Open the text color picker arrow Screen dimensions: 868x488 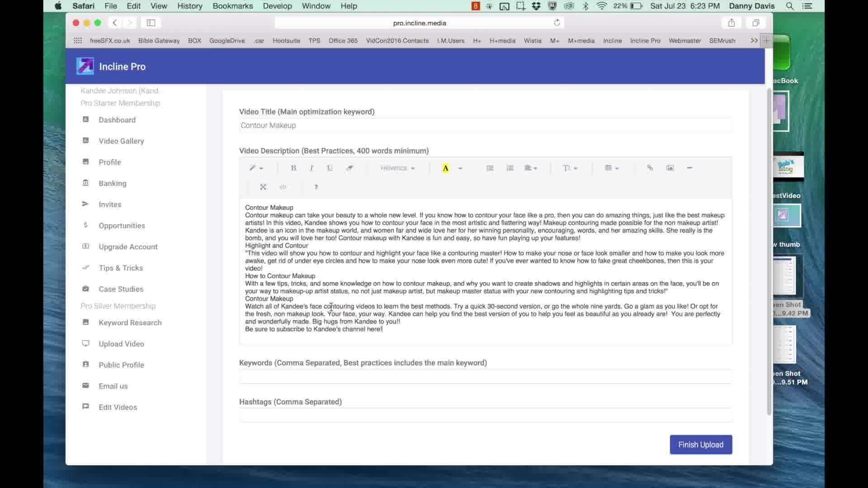(x=460, y=168)
